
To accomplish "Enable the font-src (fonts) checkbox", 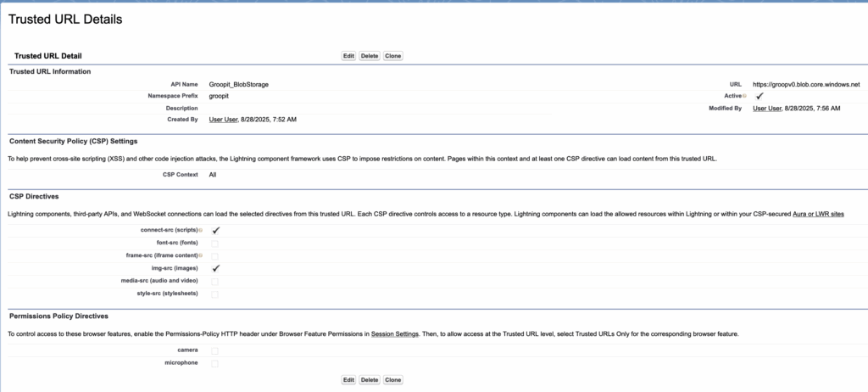I will (214, 244).
